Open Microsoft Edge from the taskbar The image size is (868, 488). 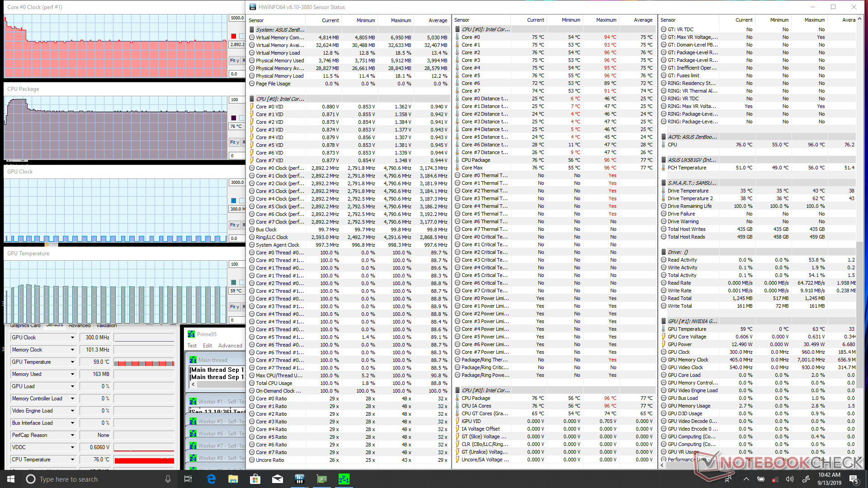click(211, 479)
